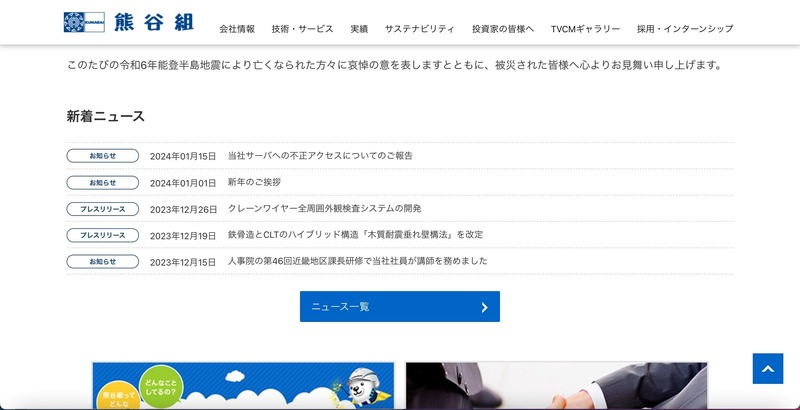Open 投資家の皆様へ navigation item
The height and width of the screenshot is (410, 800).
click(x=503, y=29)
